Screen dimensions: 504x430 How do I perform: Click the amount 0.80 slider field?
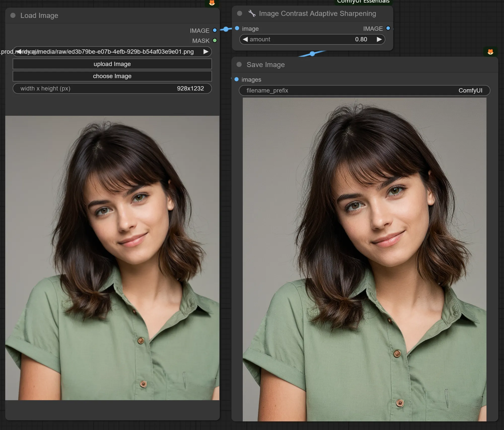(312, 39)
